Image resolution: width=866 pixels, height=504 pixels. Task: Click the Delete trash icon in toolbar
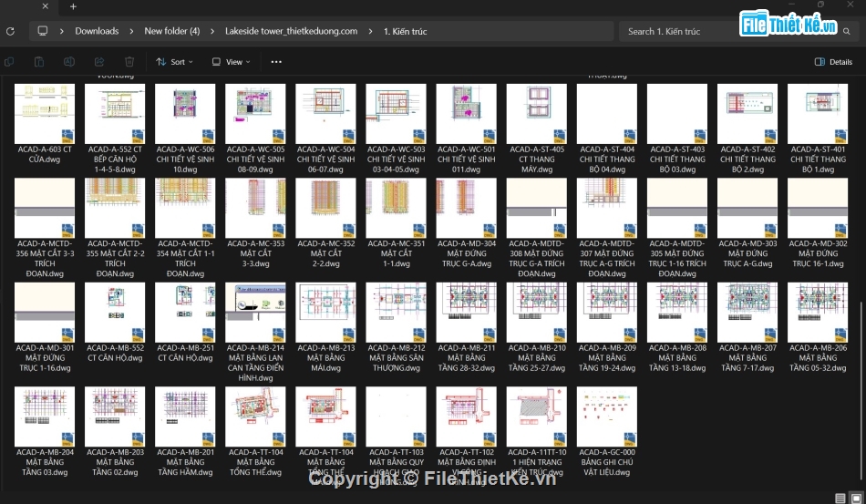click(x=129, y=62)
